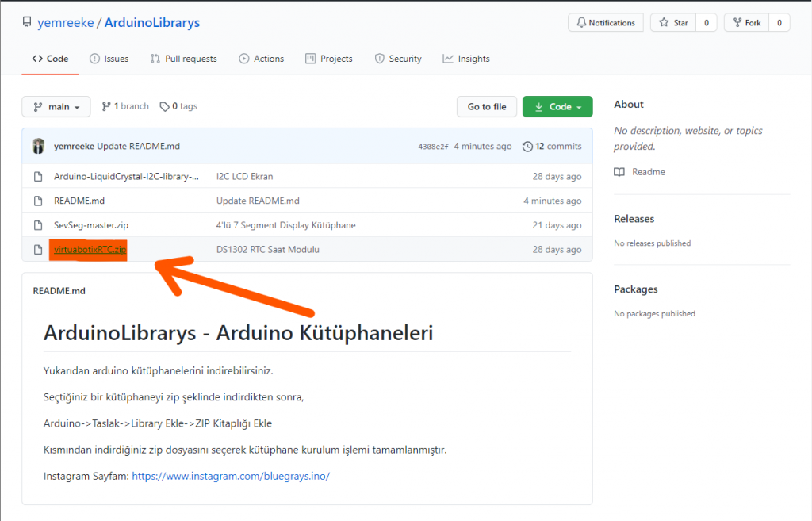812x521 pixels.
Task: Click the Insights tab graph icon
Action: tap(448, 59)
